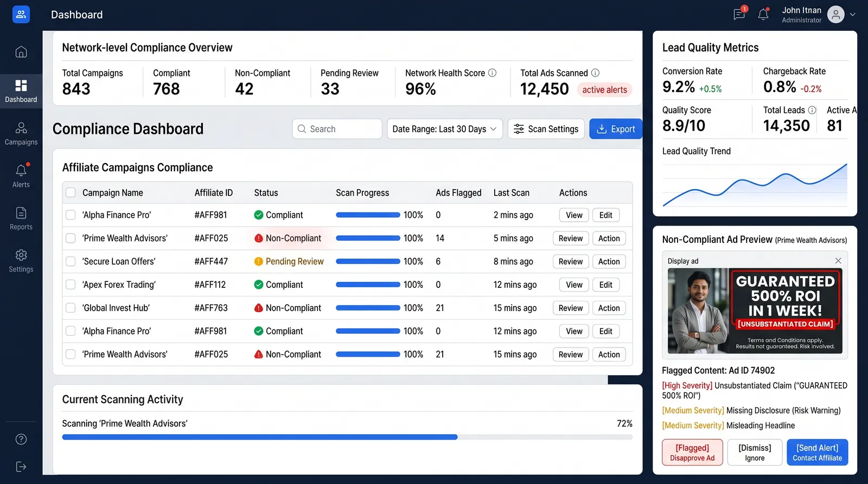
Task: Go to Dashboard in sidebar
Action: click(x=21, y=91)
